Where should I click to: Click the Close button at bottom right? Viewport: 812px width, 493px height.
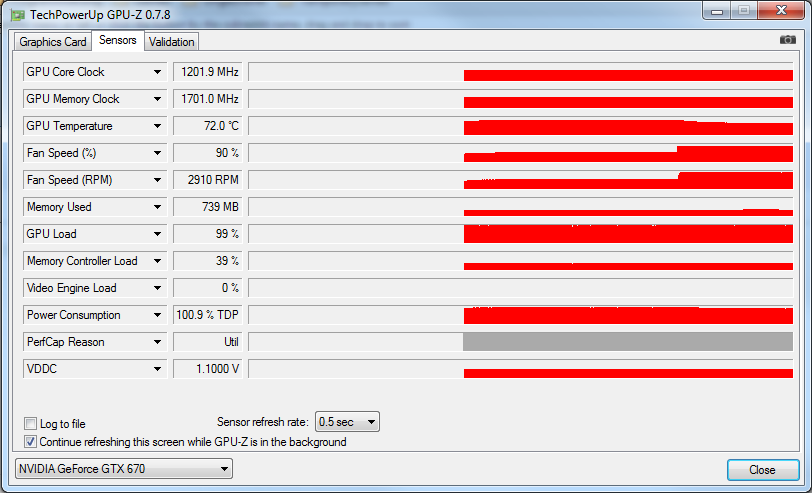tap(763, 470)
